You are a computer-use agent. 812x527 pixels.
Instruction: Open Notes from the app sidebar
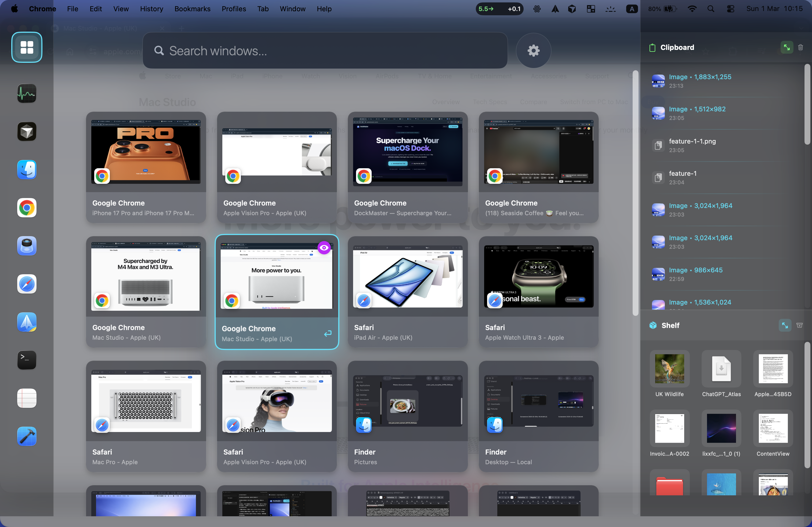pyautogui.click(x=27, y=398)
